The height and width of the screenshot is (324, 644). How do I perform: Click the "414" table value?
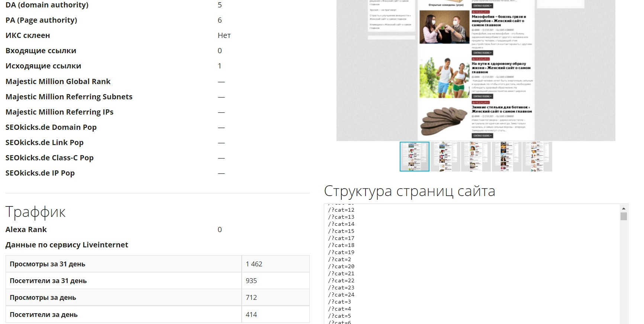(251, 315)
